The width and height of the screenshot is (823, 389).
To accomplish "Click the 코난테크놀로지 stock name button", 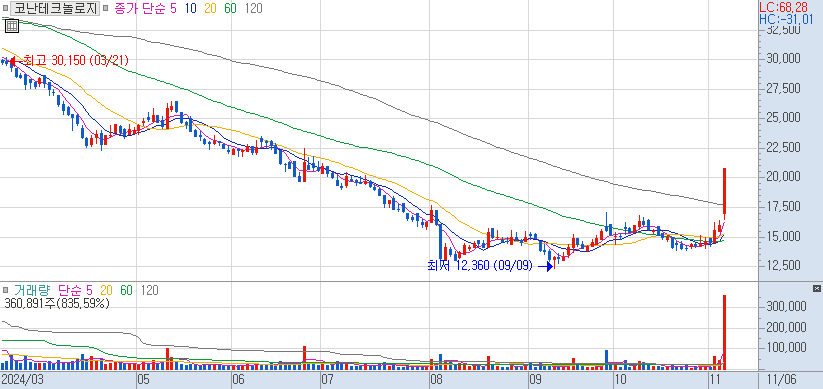I will 55,8.
